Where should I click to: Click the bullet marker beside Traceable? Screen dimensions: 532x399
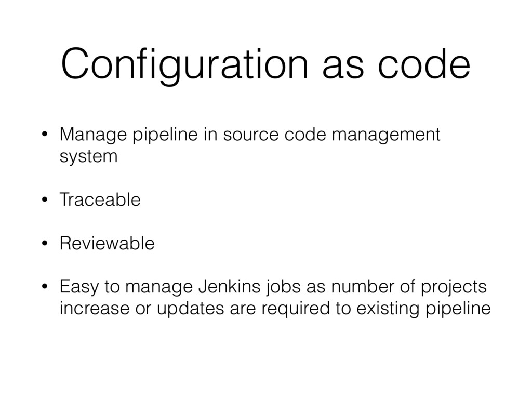[x=45, y=199]
